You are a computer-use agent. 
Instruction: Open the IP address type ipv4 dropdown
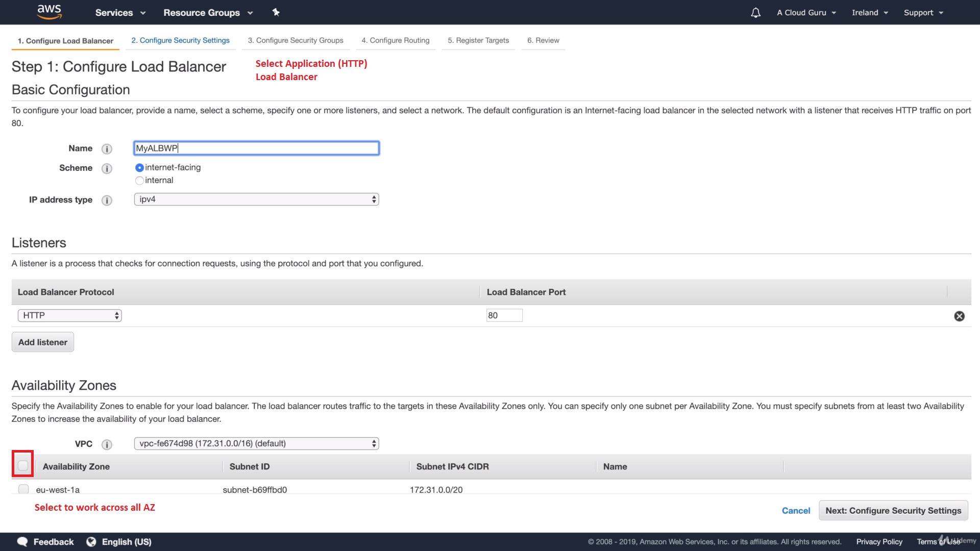click(x=256, y=199)
